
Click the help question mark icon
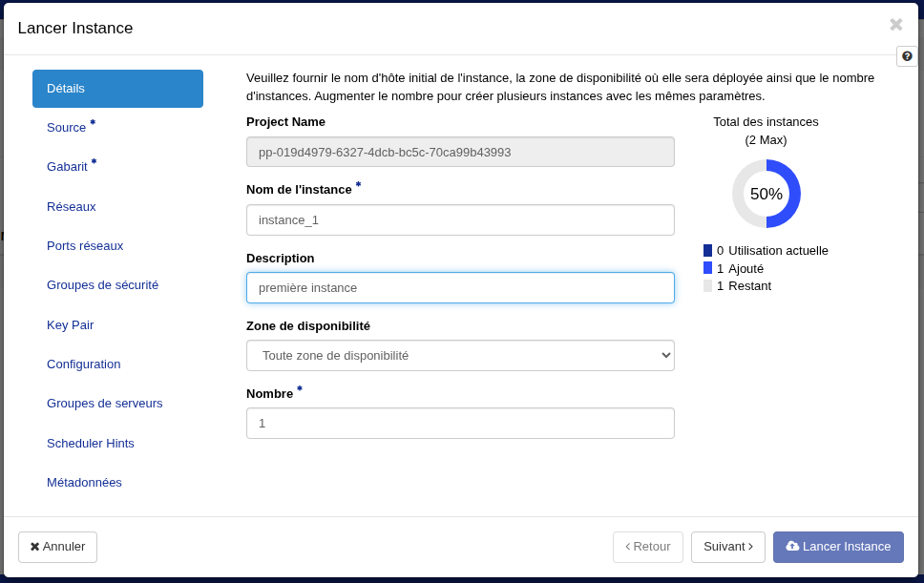[907, 56]
